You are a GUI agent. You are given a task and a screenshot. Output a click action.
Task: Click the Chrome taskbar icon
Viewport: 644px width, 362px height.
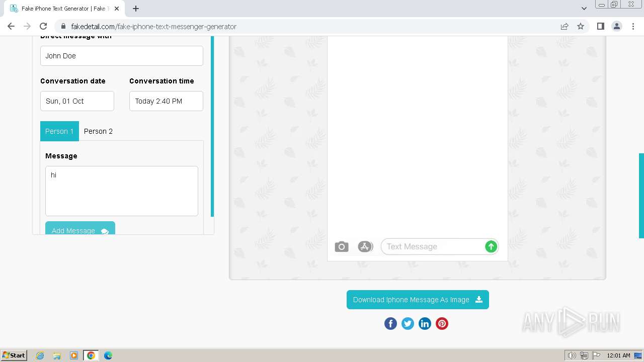[91, 355]
